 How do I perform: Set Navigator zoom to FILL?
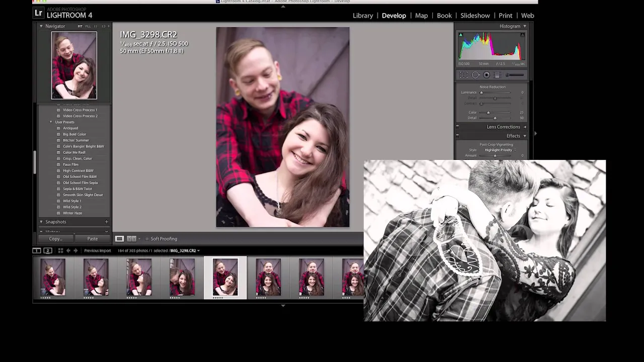point(88,26)
